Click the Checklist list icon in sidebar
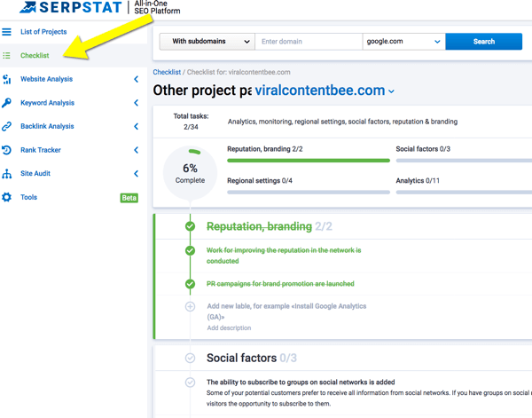The image size is (532, 418). pyautogui.click(x=6, y=55)
